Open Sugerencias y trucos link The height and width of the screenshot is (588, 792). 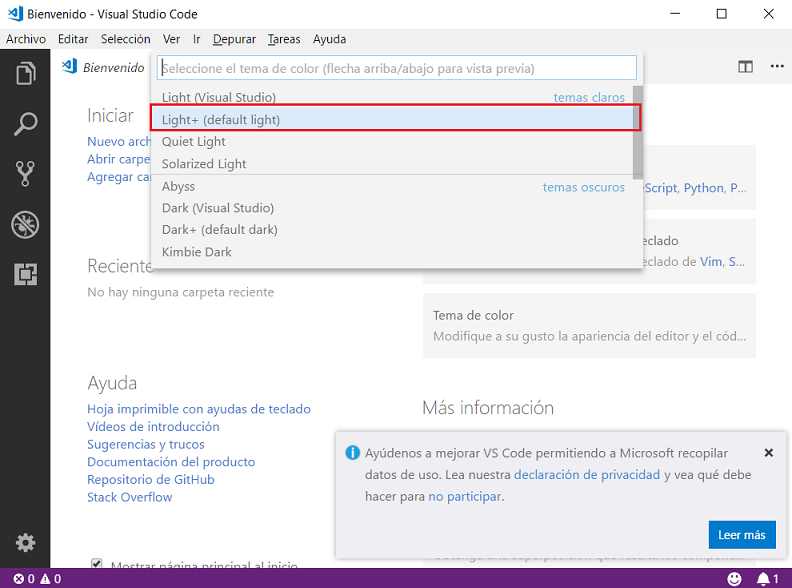[x=146, y=444]
